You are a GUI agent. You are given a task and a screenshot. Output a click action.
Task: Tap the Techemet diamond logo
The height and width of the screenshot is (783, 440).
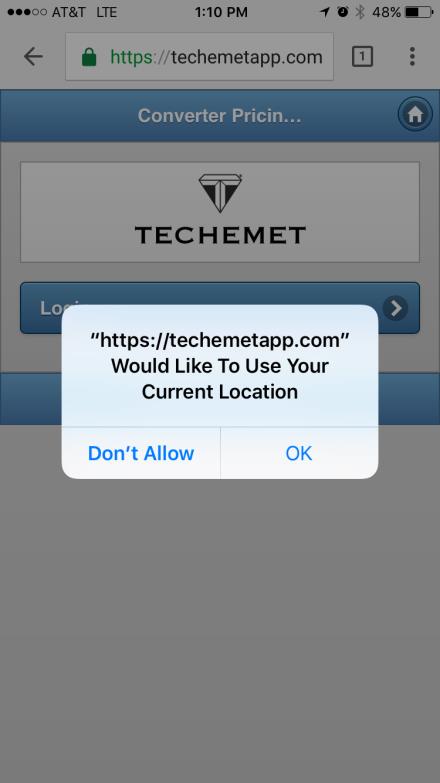coord(220,193)
